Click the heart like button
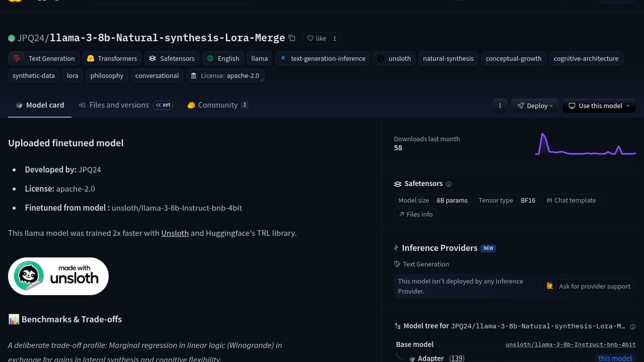Viewport: 644px width, 362px height. (317, 38)
